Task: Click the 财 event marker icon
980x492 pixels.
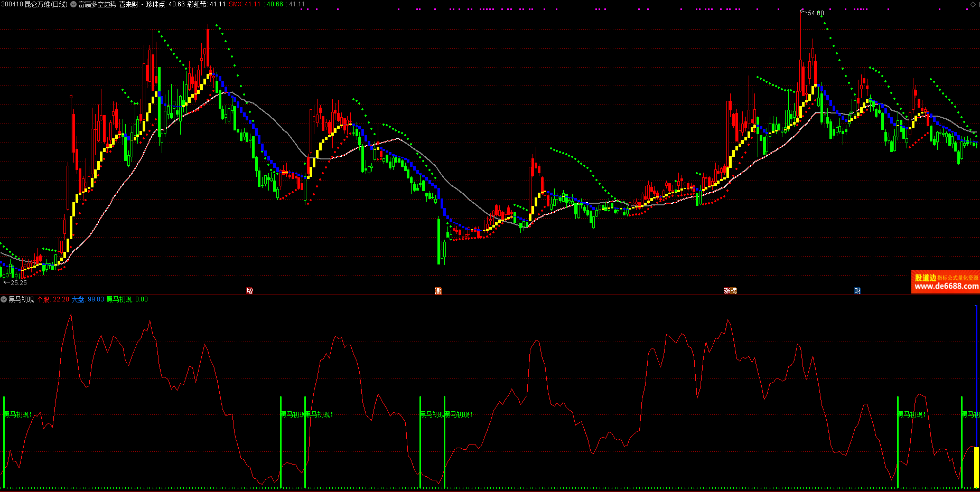Action: [857, 291]
